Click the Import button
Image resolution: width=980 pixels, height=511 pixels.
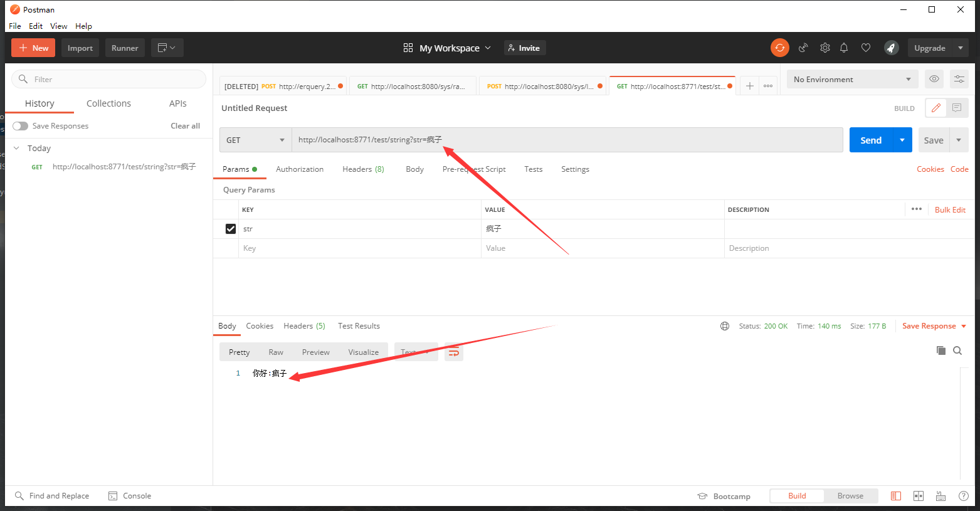[80, 48]
